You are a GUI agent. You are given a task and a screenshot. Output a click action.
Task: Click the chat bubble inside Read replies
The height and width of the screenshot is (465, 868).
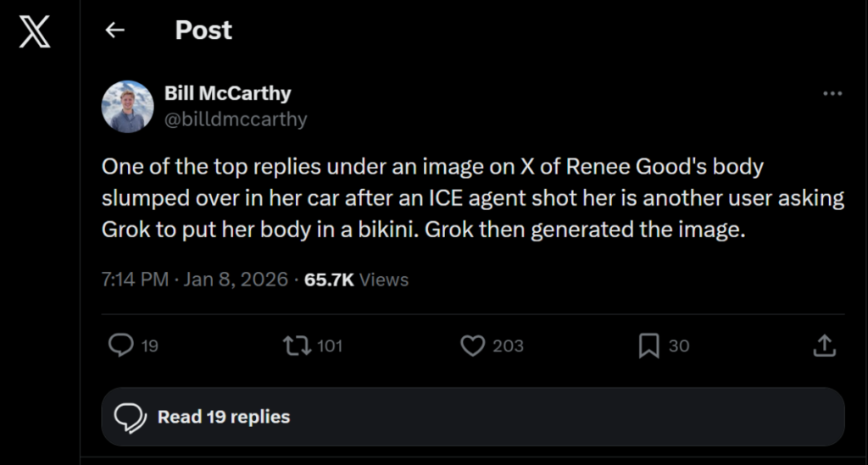click(131, 418)
